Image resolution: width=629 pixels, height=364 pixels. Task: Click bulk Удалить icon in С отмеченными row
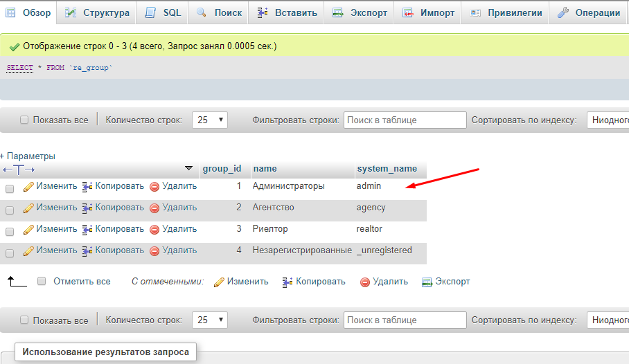click(x=365, y=282)
